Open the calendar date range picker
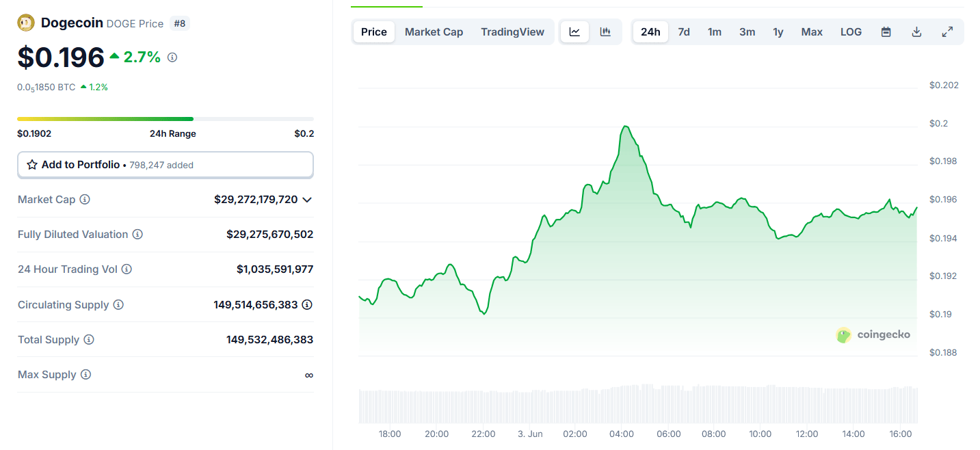The image size is (980, 450). point(886,32)
